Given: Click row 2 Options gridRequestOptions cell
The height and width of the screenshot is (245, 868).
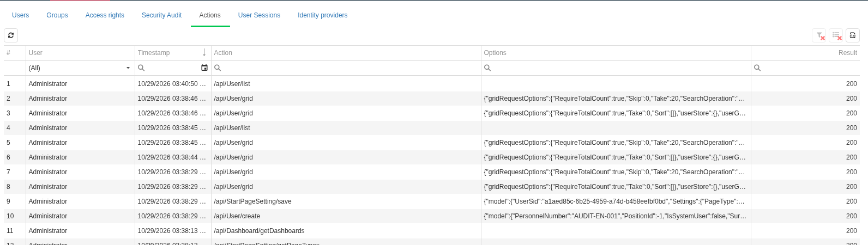Looking at the screenshot, I should tap(616, 99).
